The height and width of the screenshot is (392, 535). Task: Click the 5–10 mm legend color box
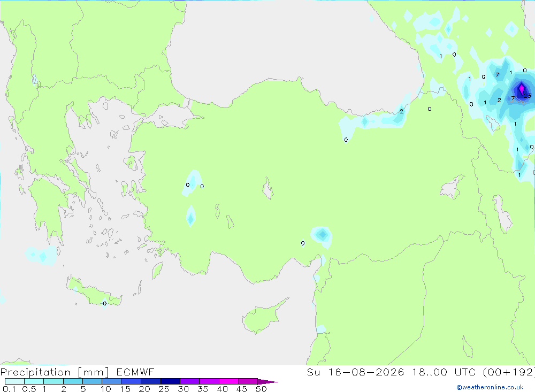pyautogui.click(x=93, y=381)
